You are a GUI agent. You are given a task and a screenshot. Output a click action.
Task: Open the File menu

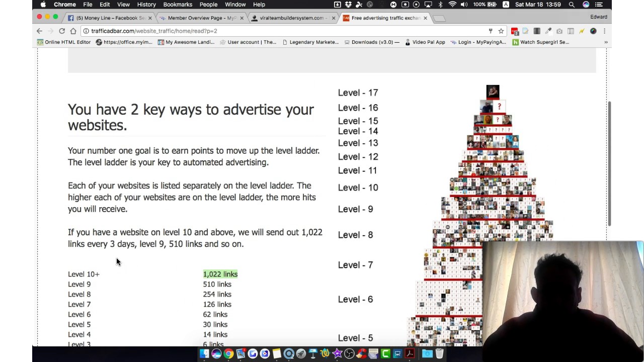88,5
